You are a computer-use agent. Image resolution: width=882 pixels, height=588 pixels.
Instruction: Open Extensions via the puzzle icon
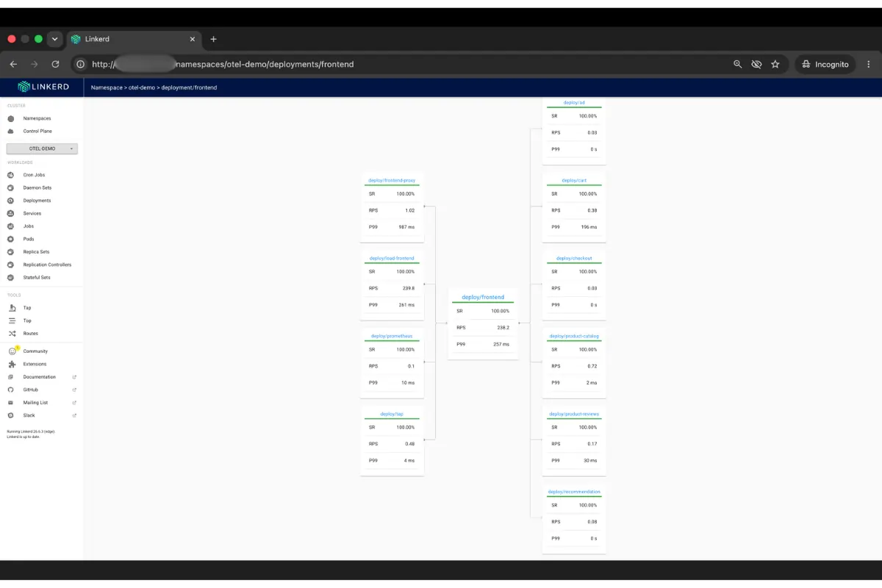12,364
